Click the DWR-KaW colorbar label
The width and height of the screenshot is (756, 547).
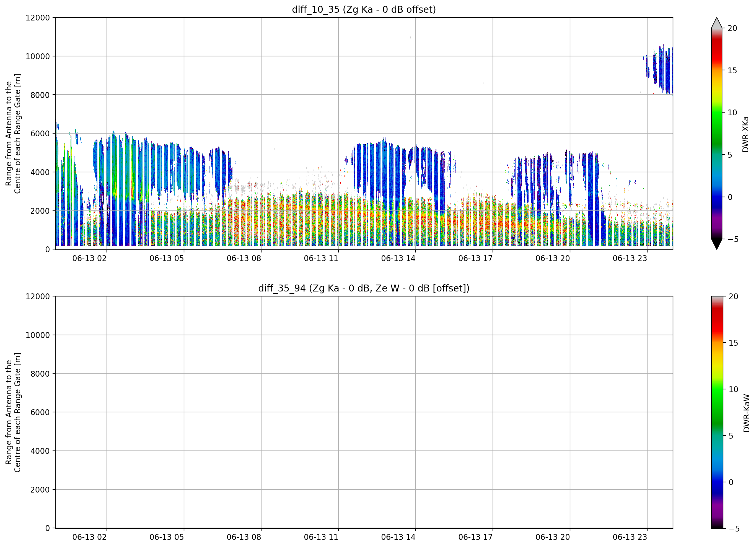point(746,413)
